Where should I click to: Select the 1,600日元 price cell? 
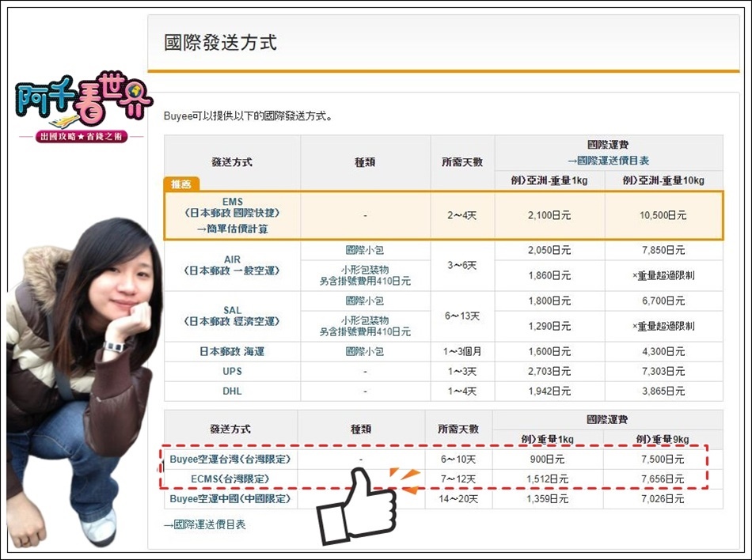click(549, 352)
